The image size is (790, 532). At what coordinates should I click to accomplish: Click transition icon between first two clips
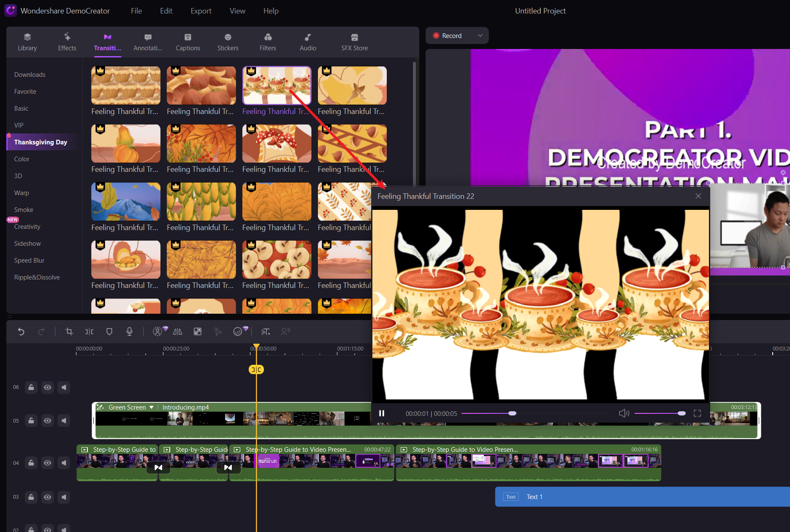pyautogui.click(x=158, y=467)
